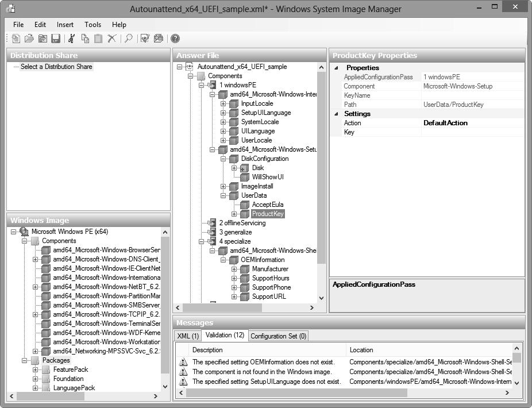Click Select a Distribution Share
This screenshot has width=532, height=408.
click(56, 67)
